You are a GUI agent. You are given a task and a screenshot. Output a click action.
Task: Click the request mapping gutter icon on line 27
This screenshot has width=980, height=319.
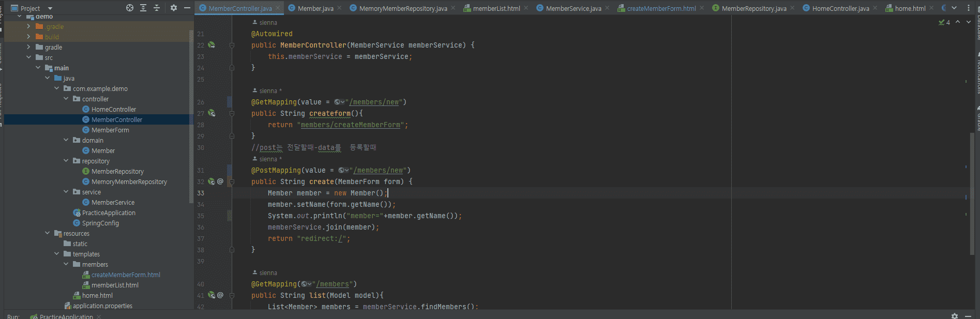point(212,113)
